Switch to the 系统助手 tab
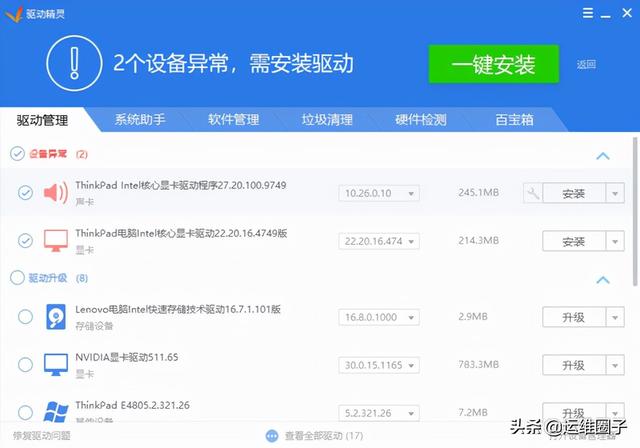Screen dimensions: 640x448 point(140,120)
